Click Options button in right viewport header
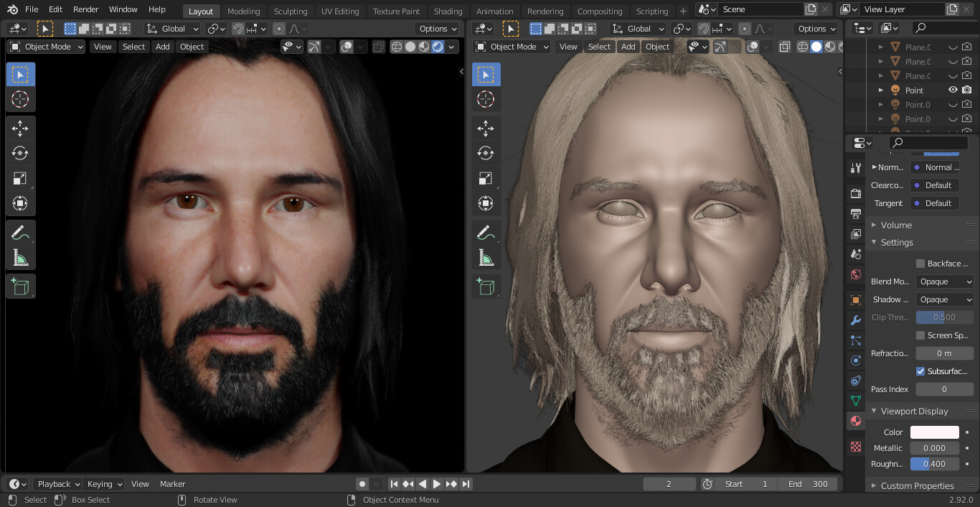The image size is (980, 507). tap(816, 29)
